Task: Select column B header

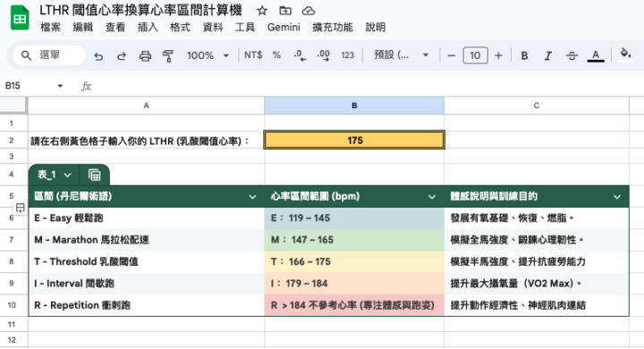Action: tap(354, 106)
